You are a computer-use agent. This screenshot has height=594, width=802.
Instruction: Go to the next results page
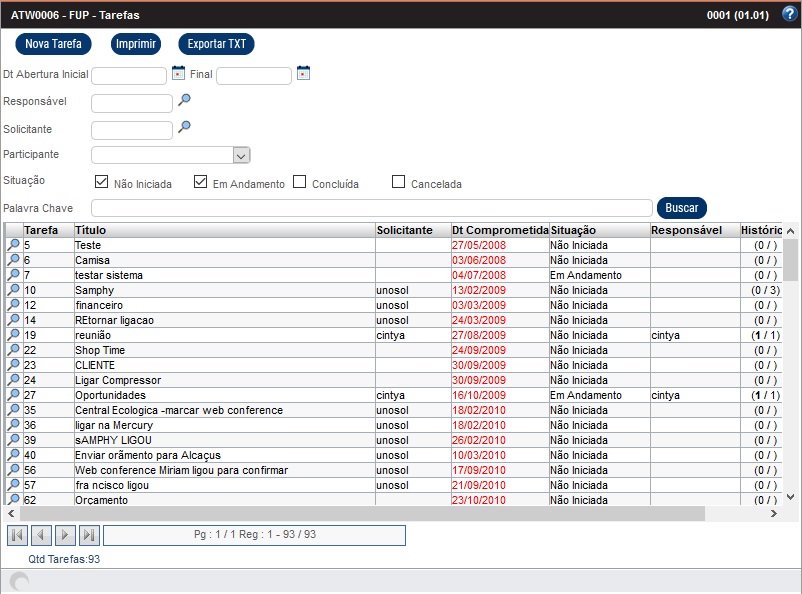65,535
